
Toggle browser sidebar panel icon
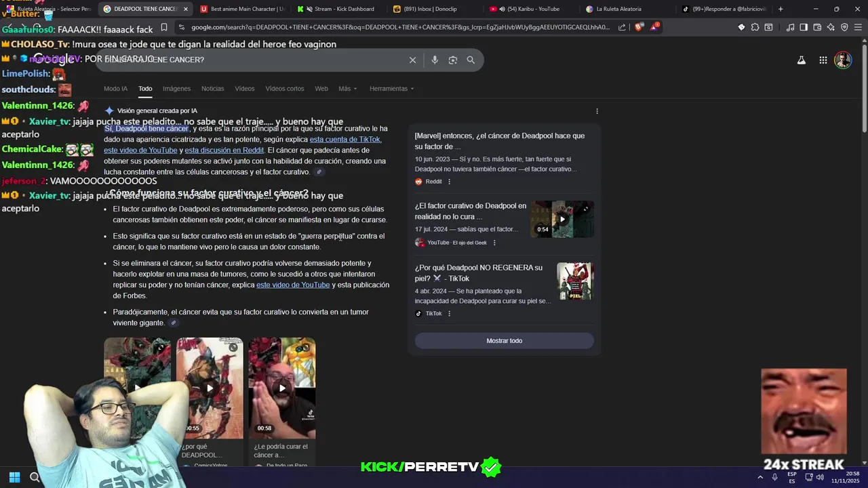click(x=804, y=27)
